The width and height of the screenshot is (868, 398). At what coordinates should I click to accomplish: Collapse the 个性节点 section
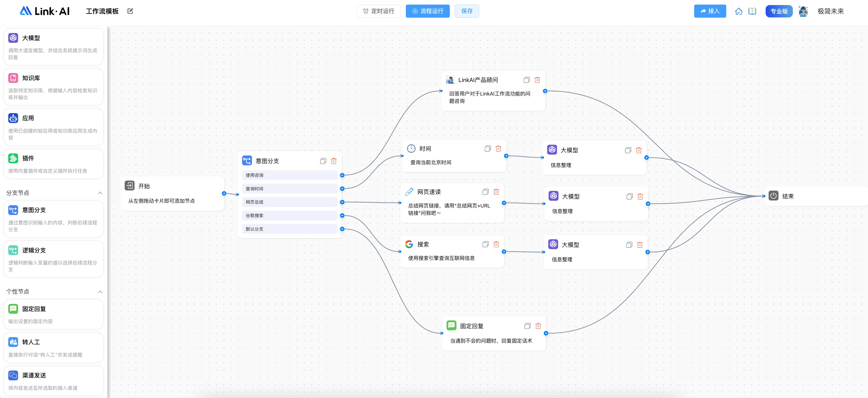100,292
